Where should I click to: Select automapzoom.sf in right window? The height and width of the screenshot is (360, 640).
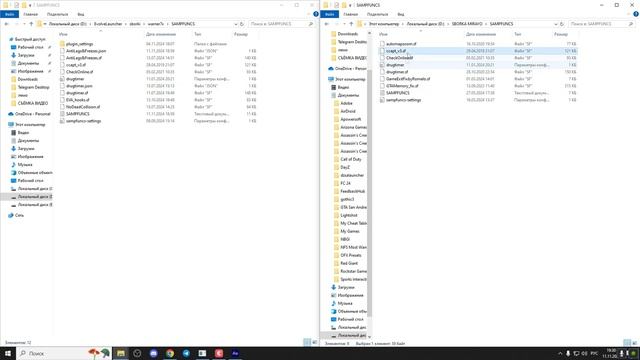tap(401, 44)
